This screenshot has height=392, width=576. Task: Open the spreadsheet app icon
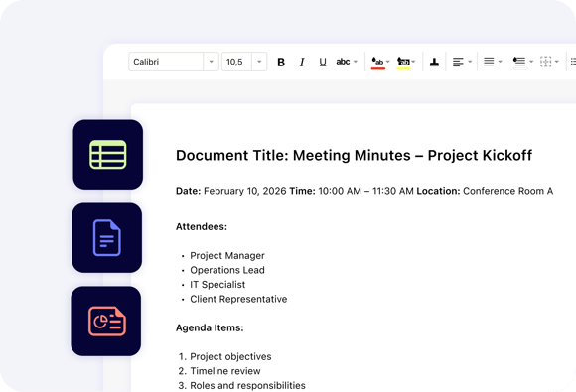pos(108,155)
